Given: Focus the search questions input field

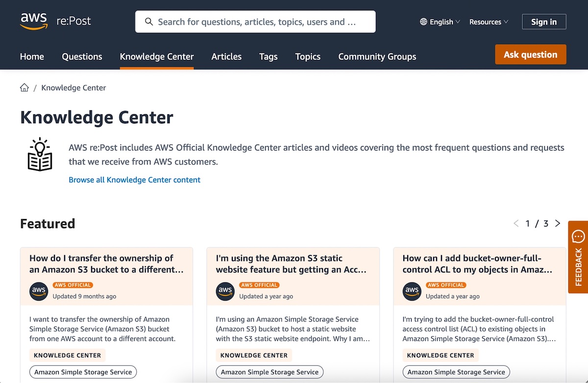Looking at the screenshot, I should click(x=255, y=22).
